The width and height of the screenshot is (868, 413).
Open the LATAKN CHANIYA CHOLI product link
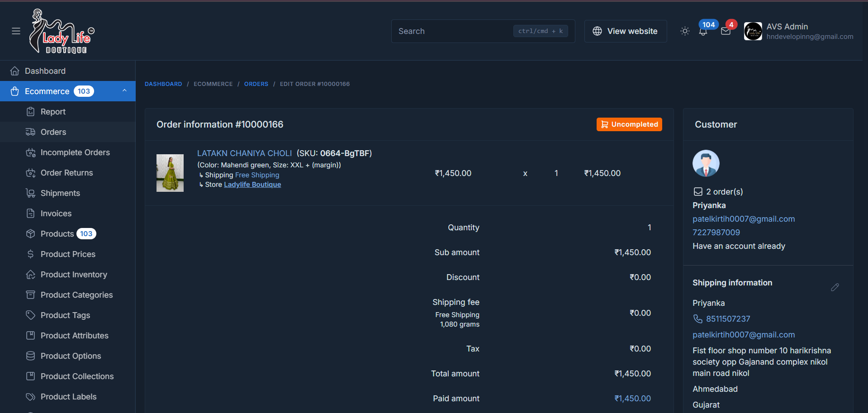[244, 153]
